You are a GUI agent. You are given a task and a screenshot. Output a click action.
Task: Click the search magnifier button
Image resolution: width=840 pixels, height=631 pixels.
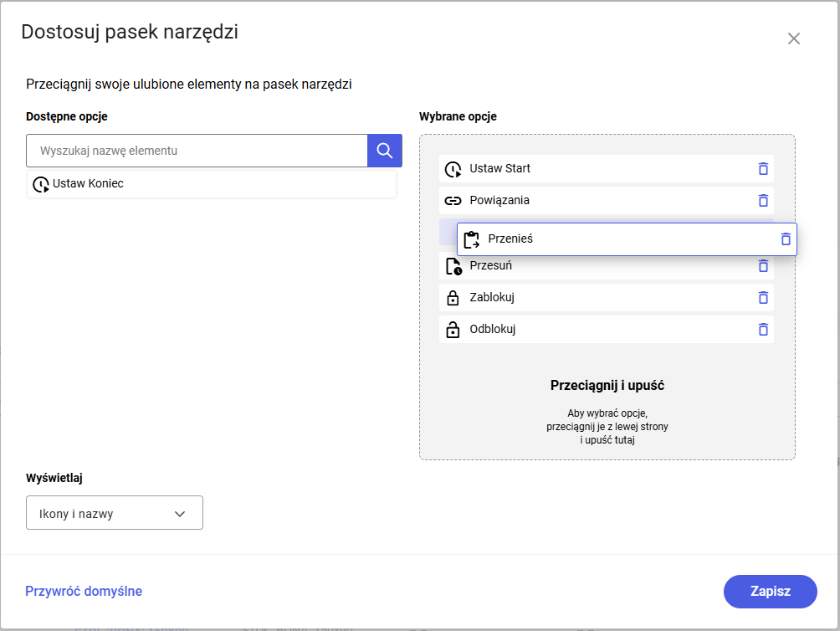point(385,151)
